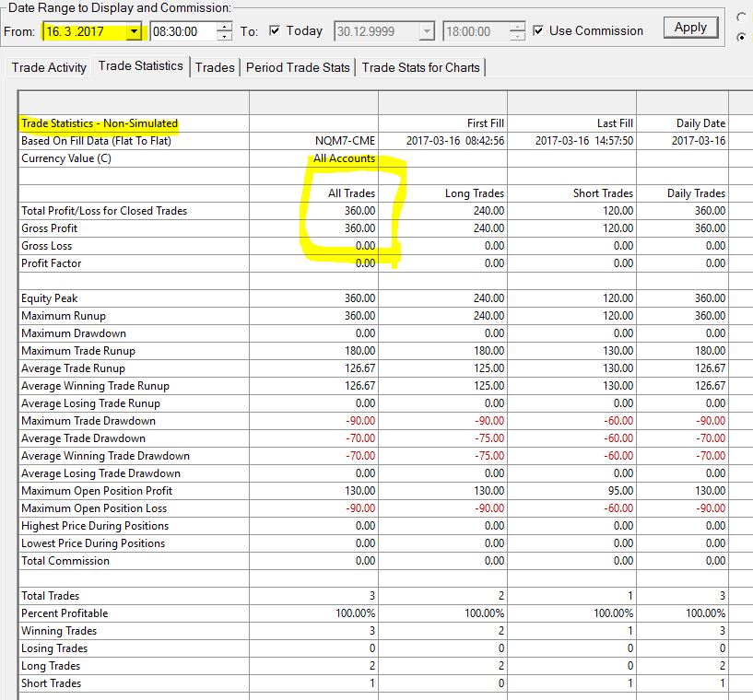Viewport: 753px width, 700px height.
Task: Click the Last Fill time 2017-03-16 14:57:50
Action: (x=584, y=141)
